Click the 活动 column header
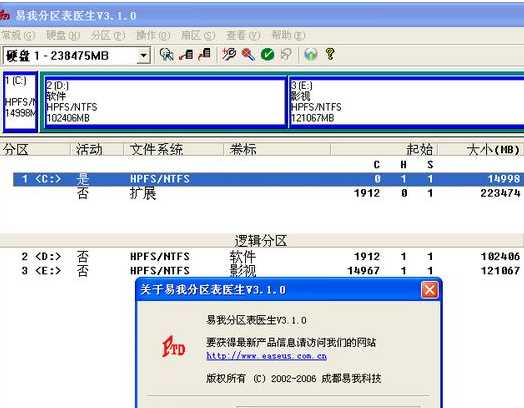 [97, 149]
